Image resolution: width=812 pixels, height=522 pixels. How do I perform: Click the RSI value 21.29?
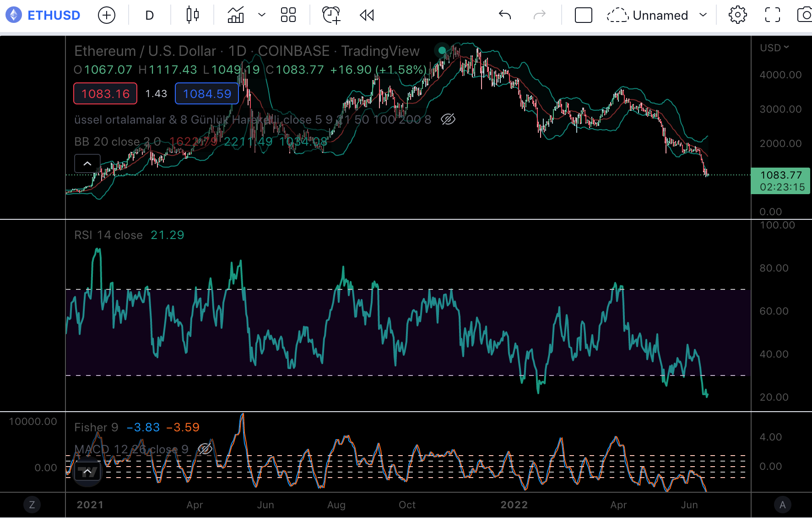[x=167, y=235]
